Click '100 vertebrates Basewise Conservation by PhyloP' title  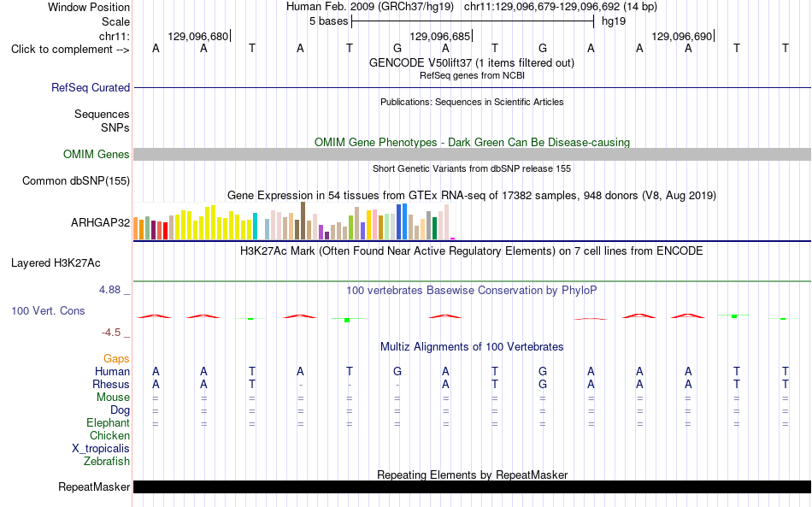tap(471, 291)
